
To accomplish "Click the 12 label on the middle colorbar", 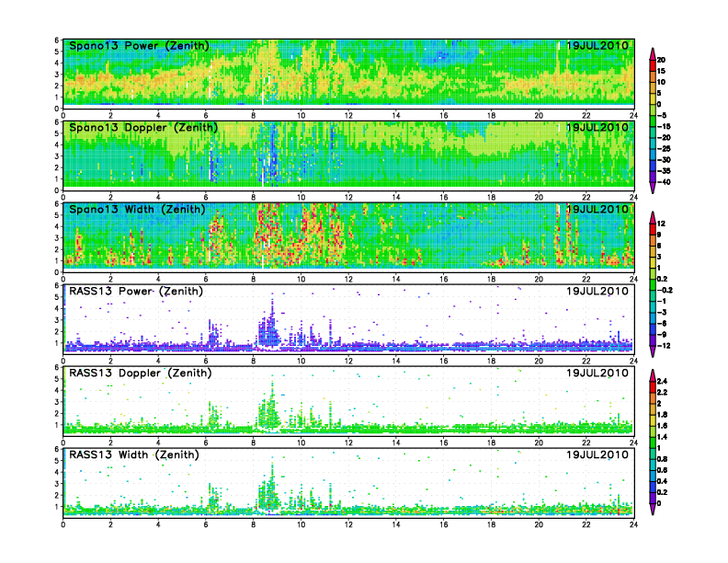I will [661, 224].
